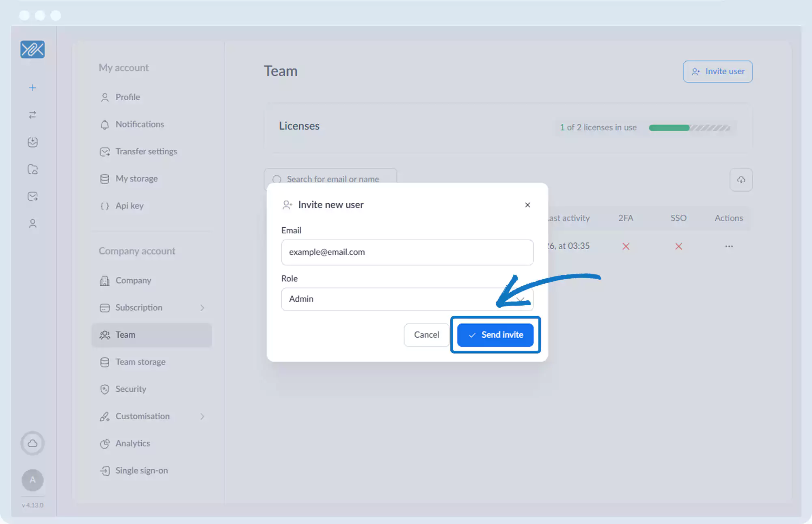Click the Send invite button

495,335
